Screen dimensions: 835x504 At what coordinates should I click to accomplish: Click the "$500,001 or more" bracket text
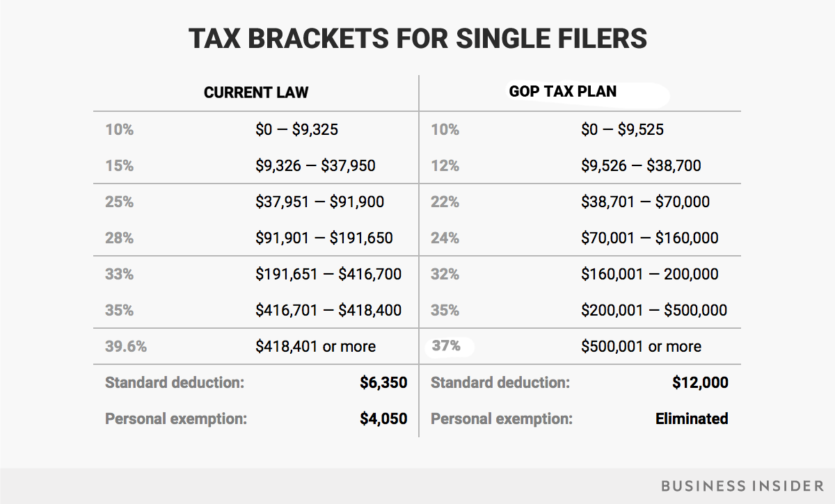tap(641, 346)
